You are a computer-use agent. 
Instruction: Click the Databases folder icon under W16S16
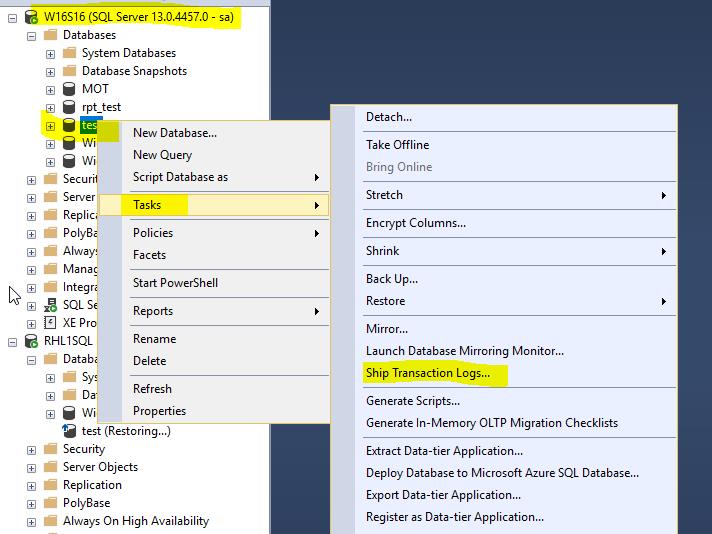[x=50, y=35]
